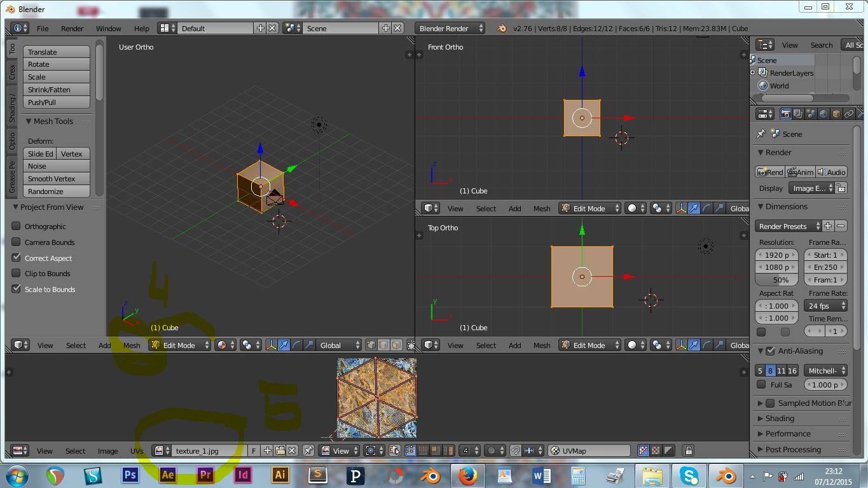Viewport: 868px width, 488px height.
Task: Disable the Correct Aspect checkbox
Action: (x=17, y=258)
